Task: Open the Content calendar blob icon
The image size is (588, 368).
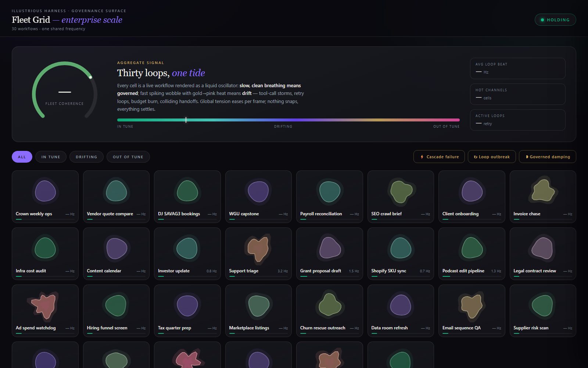Action: point(116,248)
